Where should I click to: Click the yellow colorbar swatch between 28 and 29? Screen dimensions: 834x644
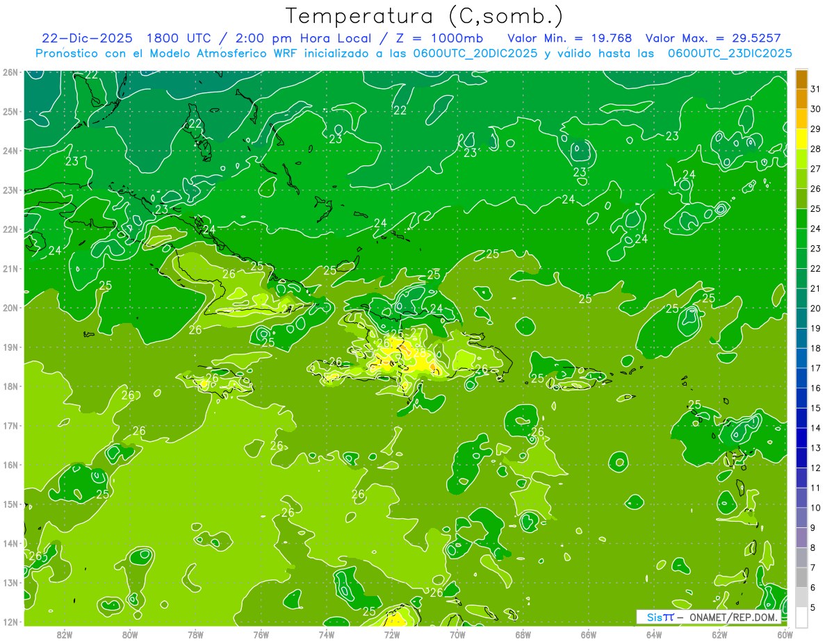tap(802, 139)
